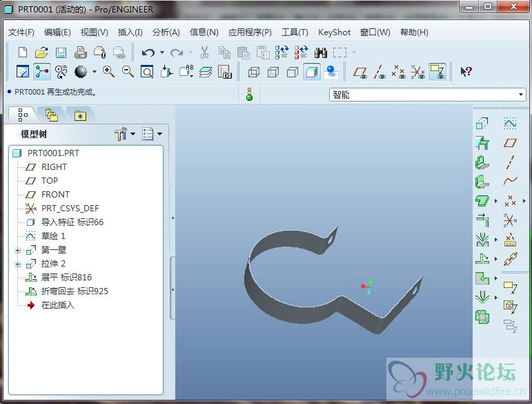The height and width of the screenshot is (404, 532).
Task: Toggle spin center display
Action: (x=41, y=72)
